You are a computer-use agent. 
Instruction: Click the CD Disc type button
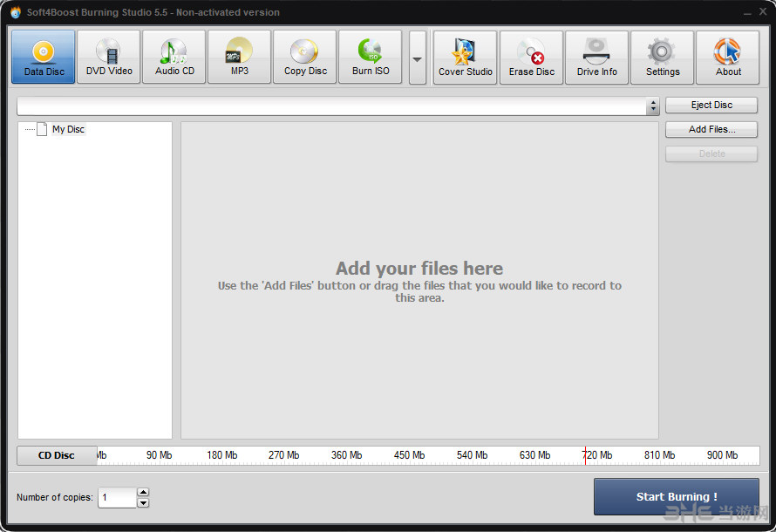[x=57, y=455]
